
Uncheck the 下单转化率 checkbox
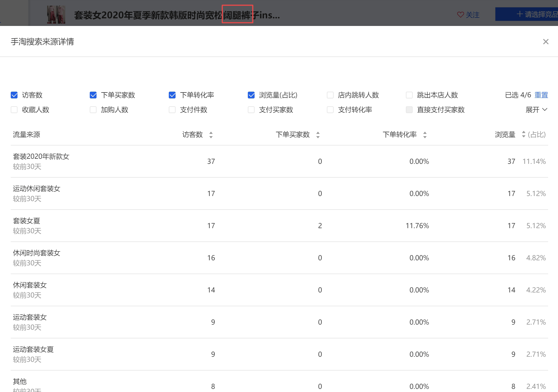pyautogui.click(x=172, y=95)
